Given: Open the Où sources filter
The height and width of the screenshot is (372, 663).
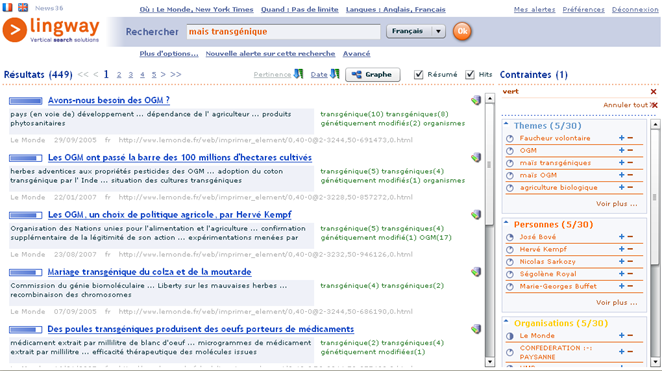Looking at the screenshot, I should 196,9.
